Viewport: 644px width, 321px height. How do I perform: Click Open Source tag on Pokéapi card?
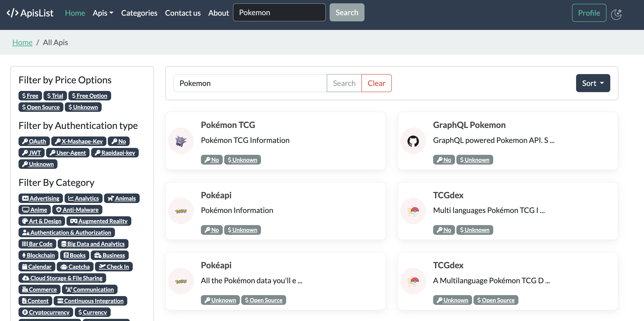(x=264, y=300)
